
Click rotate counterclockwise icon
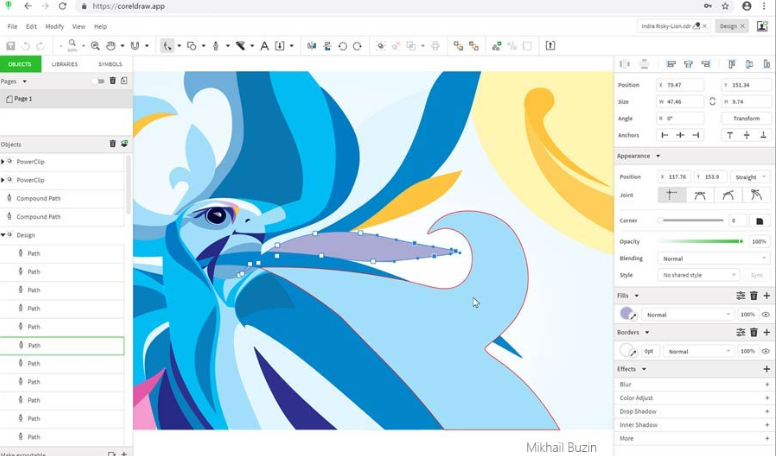click(342, 46)
